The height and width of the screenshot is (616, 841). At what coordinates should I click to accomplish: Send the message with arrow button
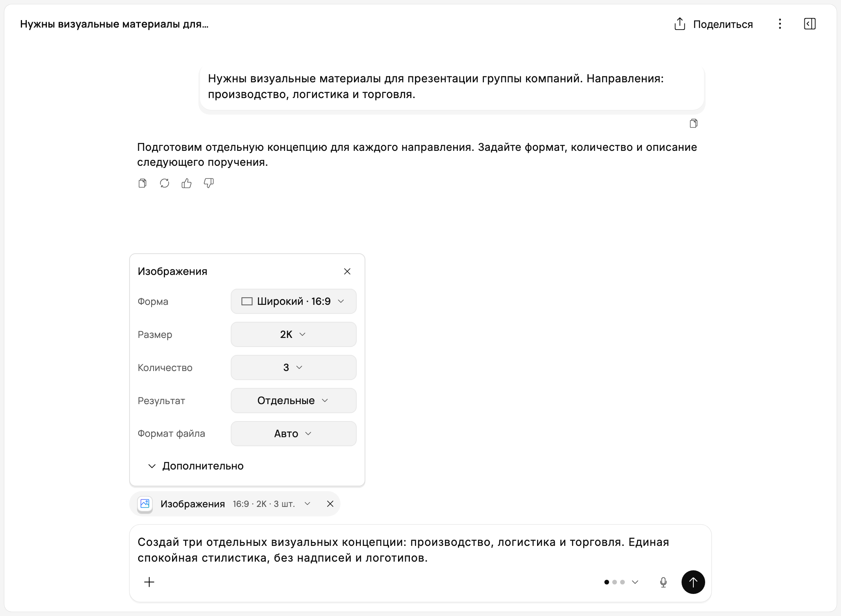coord(693,582)
